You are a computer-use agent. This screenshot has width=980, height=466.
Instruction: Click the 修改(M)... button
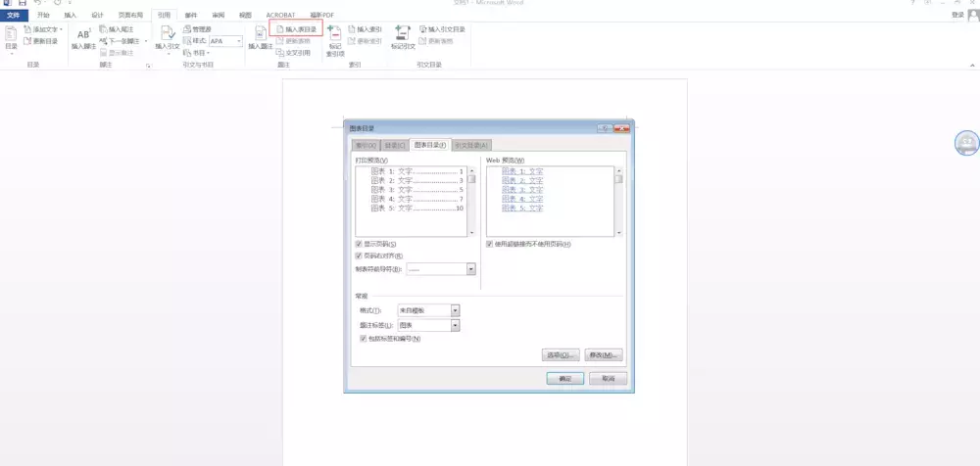[x=604, y=354]
